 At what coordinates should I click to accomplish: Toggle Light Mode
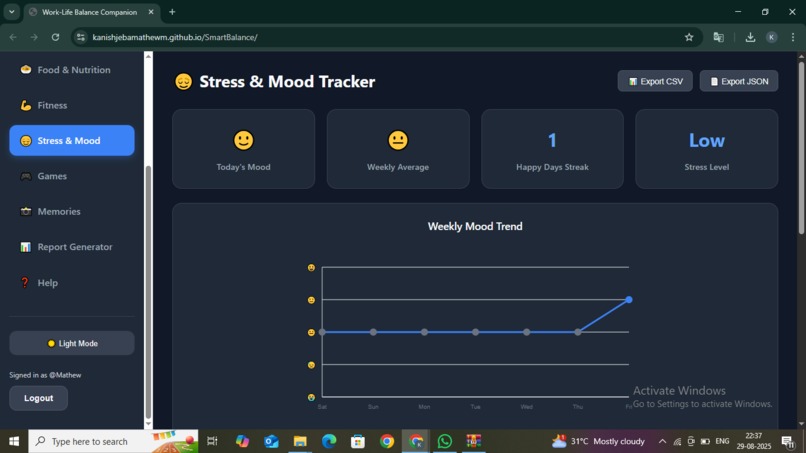coord(71,343)
